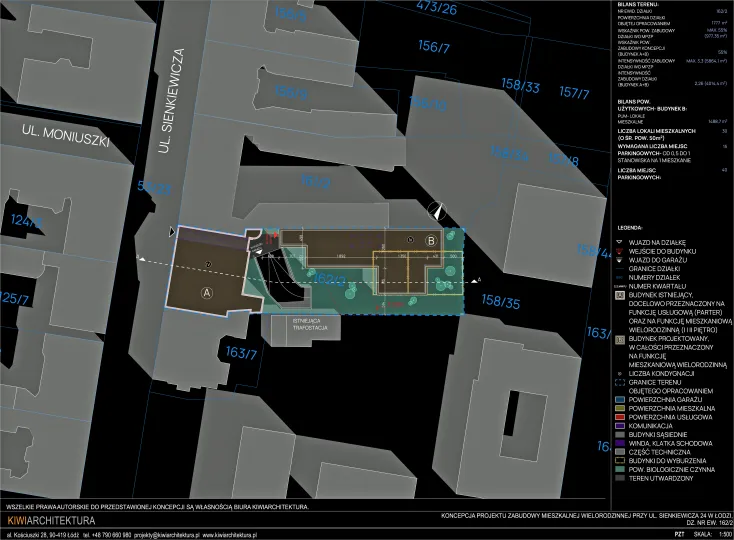Click the KIWI Architektura logo
This screenshot has height=540, width=734.
[x=50, y=522]
